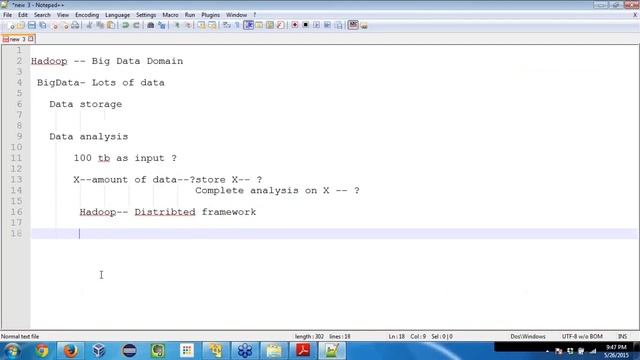This screenshot has width=640, height=360.
Task: Open Find with the binoculars icon
Action: (151, 25)
